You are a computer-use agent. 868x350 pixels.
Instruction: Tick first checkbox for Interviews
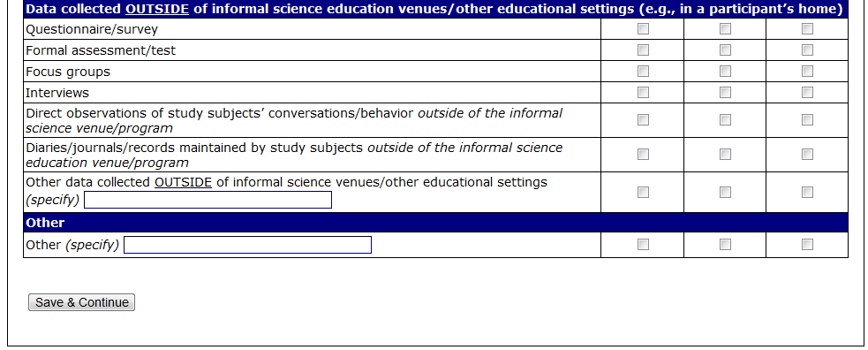click(643, 92)
